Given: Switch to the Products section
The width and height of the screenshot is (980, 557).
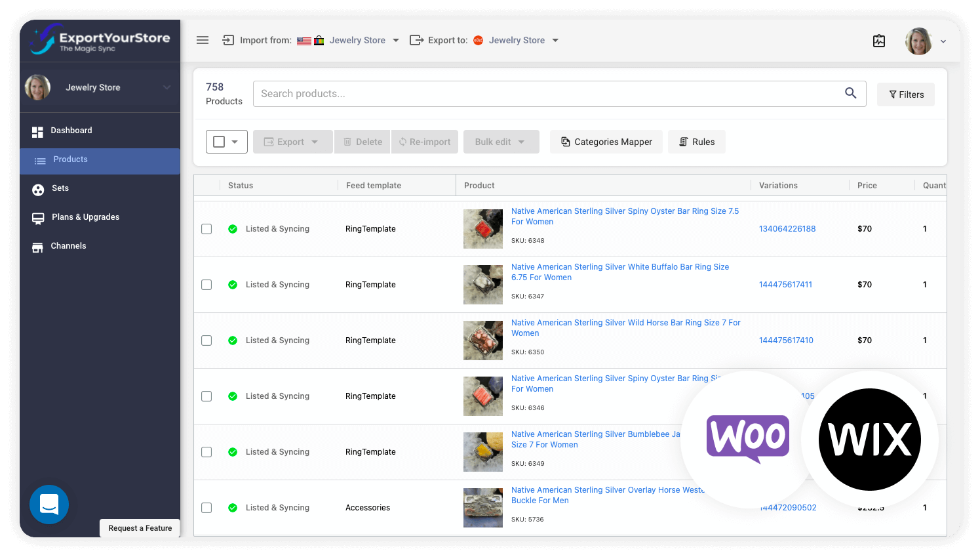Looking at the screenshot, I should coord(70,159).
